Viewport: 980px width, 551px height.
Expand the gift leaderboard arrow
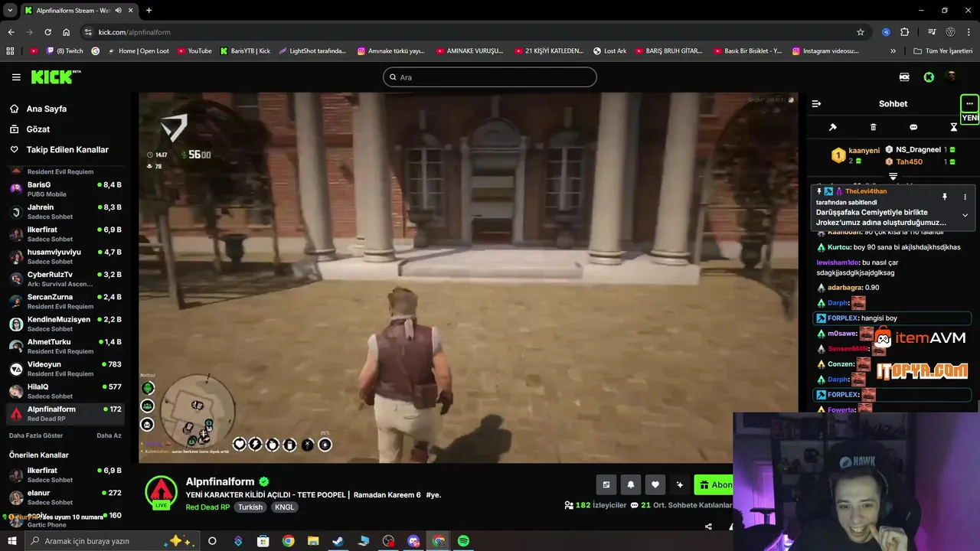[x=893, y=177]
